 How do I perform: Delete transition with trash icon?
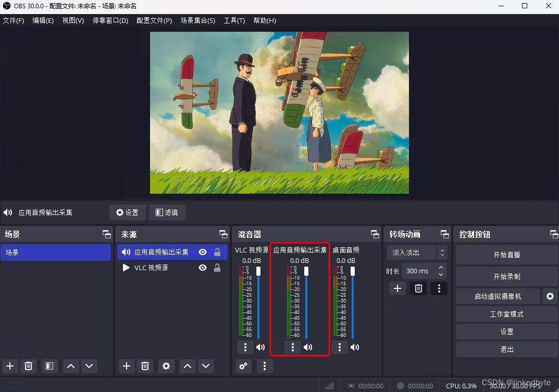click(x=418, y=288)
